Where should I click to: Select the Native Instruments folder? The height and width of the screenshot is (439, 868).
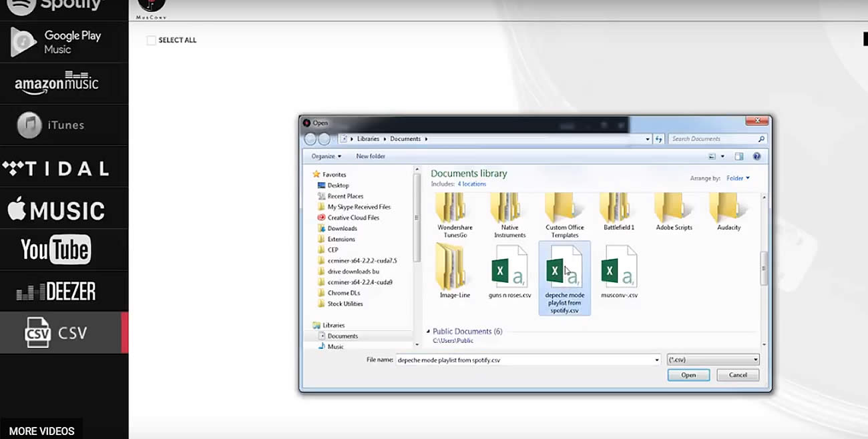point(509,215)
